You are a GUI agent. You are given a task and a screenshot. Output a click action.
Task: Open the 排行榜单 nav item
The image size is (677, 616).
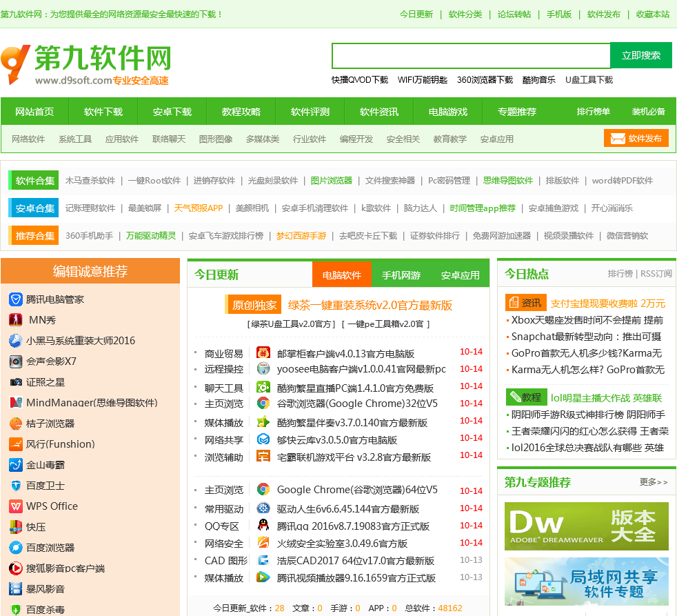click(x=594, y=112)
